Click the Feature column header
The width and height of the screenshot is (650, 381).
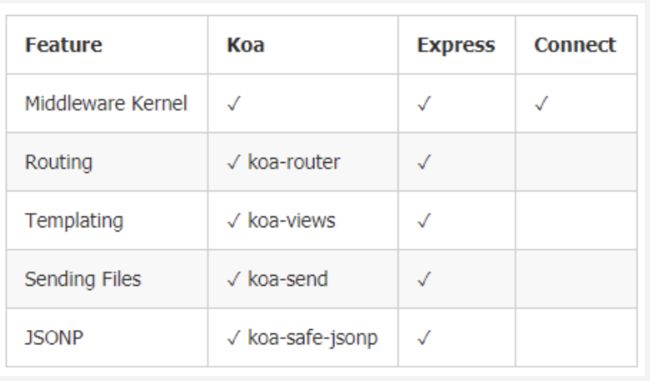63,45
